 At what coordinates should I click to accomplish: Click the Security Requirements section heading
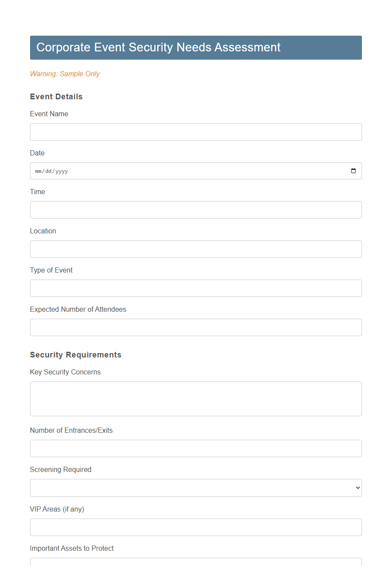point(75,355)
